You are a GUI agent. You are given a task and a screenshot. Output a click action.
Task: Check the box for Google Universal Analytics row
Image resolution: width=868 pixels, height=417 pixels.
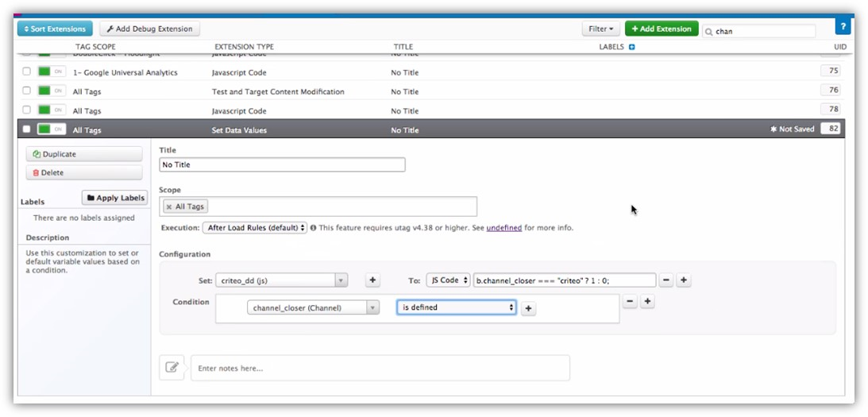[x=26, y=71]
